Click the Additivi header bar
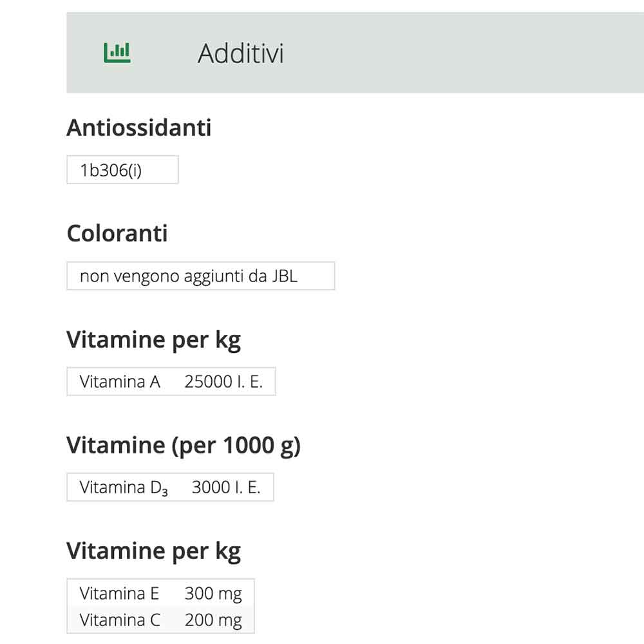Screen dimensions: 644x644 (354, 52)
